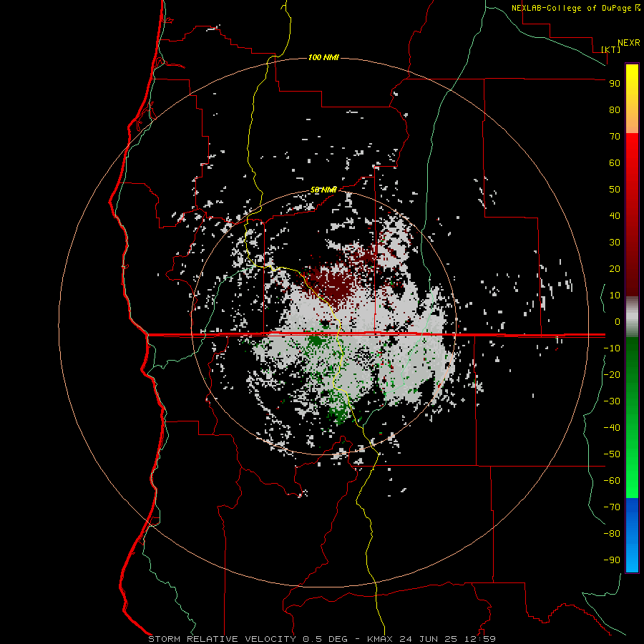Select the 90 value on the velocity scale
Screen dimensions: 644x644
pyautogui.click(x=615, y=84)
